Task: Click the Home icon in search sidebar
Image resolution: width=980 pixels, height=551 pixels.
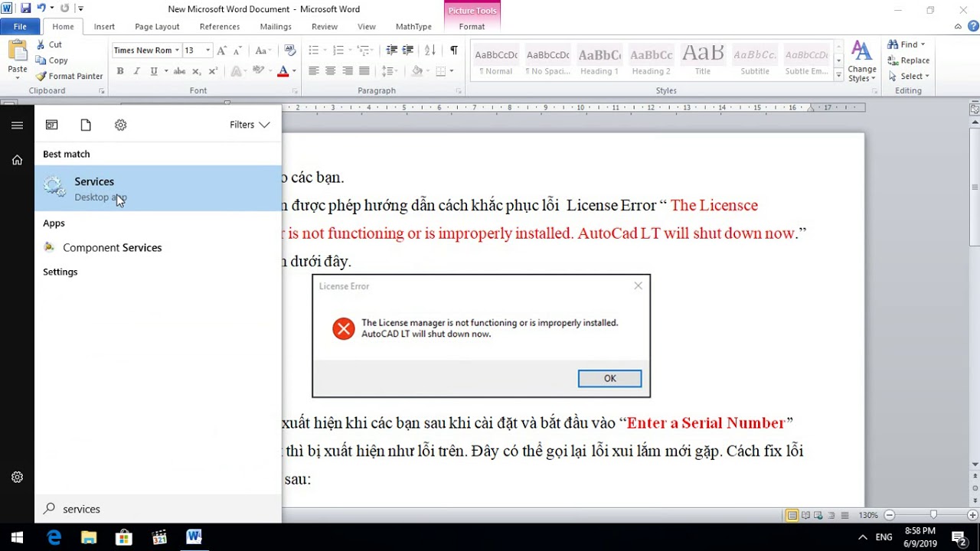Action: tap(17, 160)
